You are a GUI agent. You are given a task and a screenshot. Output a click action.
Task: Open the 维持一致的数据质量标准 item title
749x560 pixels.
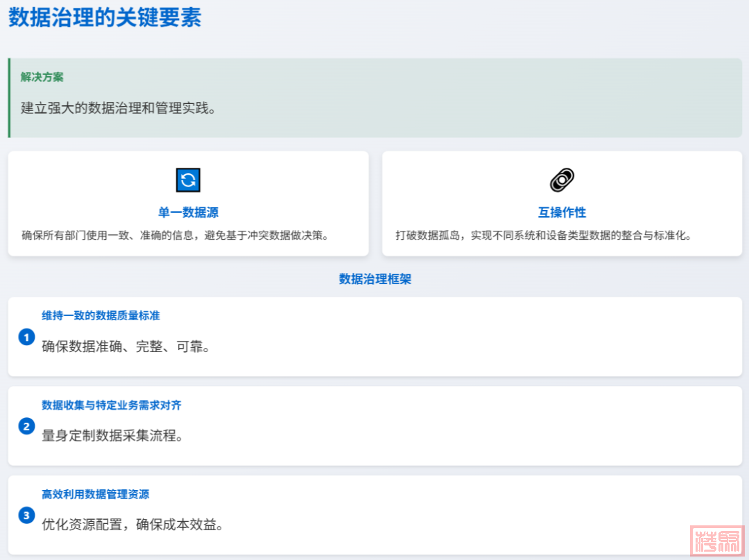101,315
